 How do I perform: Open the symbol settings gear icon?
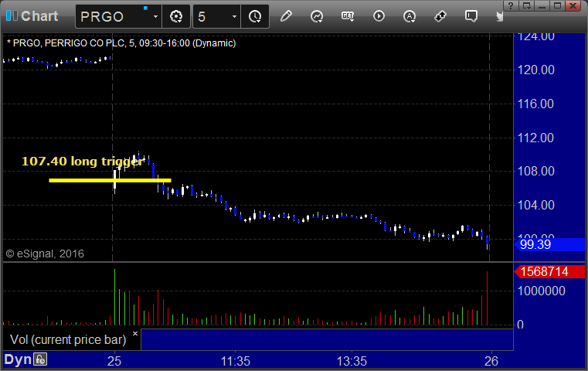176,16
